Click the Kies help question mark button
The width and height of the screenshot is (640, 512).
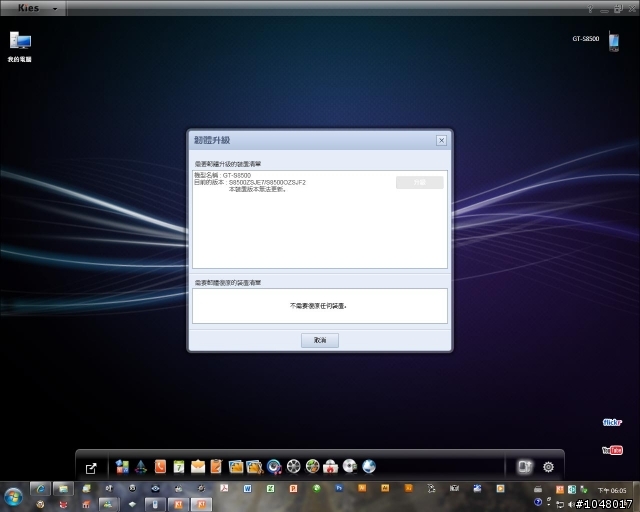click(x=590, y=9)
